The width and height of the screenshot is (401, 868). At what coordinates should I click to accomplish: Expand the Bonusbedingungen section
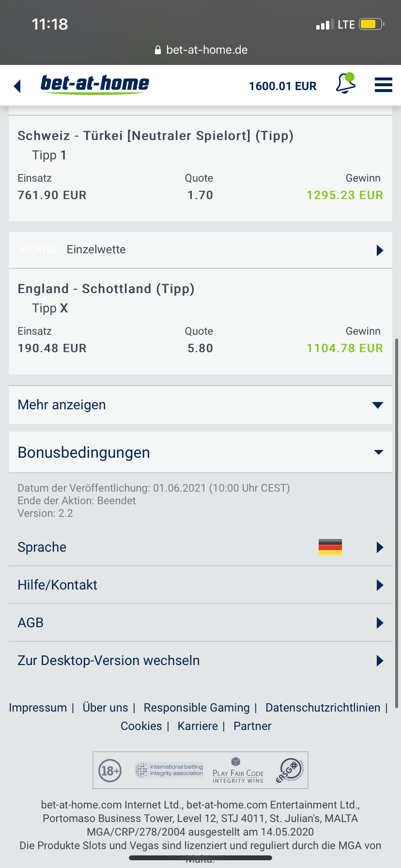tap(200, 452)
